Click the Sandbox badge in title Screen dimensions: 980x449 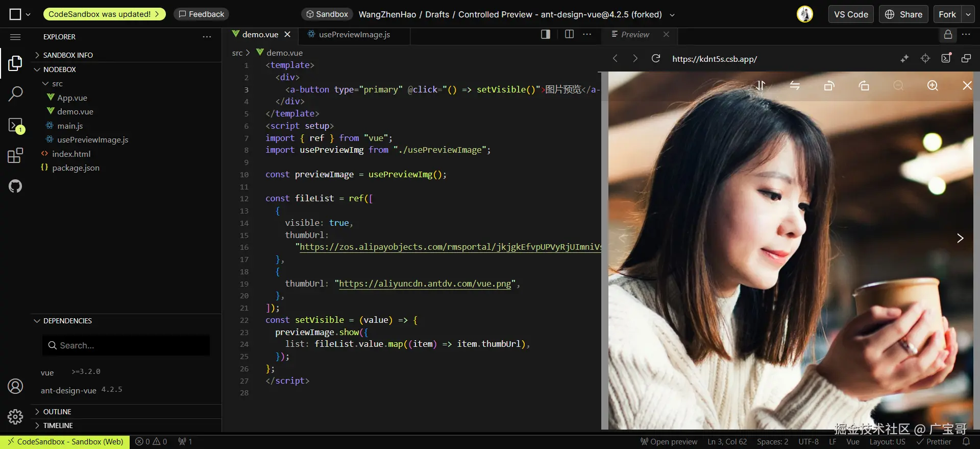[x=327, y=14]
